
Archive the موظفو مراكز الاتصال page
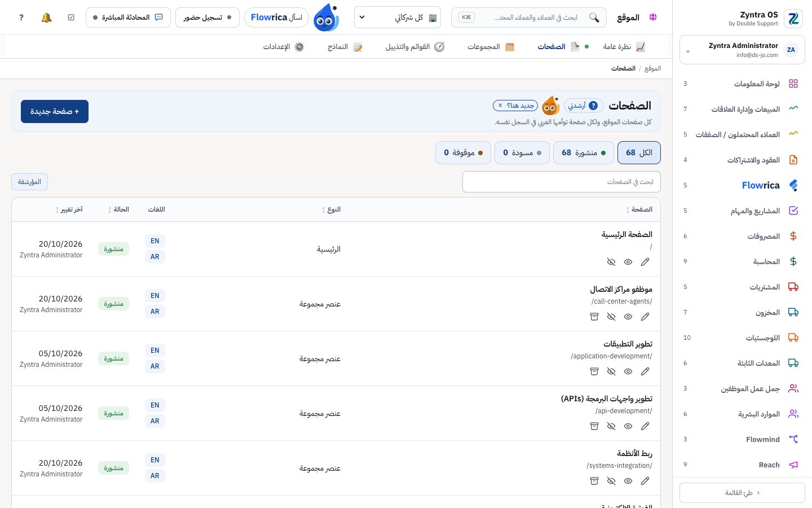pos(594,317)
